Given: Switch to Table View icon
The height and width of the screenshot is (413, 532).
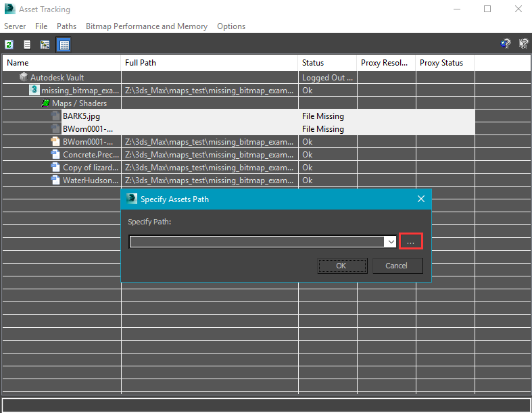Looking at the screenshot, I should click(x=64, y=45).
